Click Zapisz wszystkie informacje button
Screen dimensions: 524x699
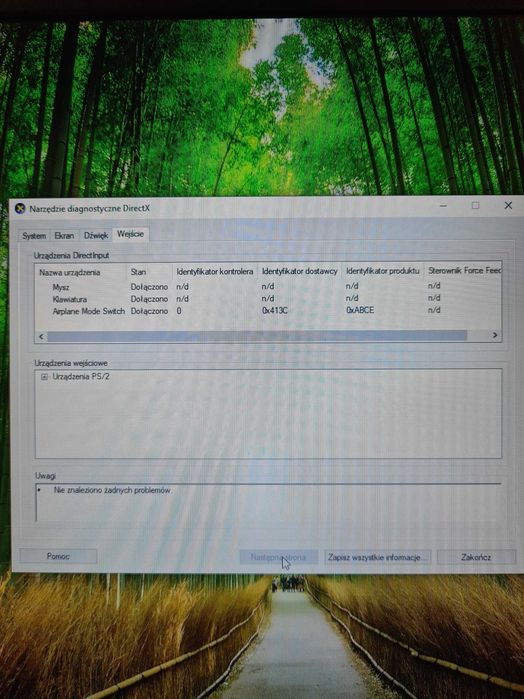pos(377,557)
